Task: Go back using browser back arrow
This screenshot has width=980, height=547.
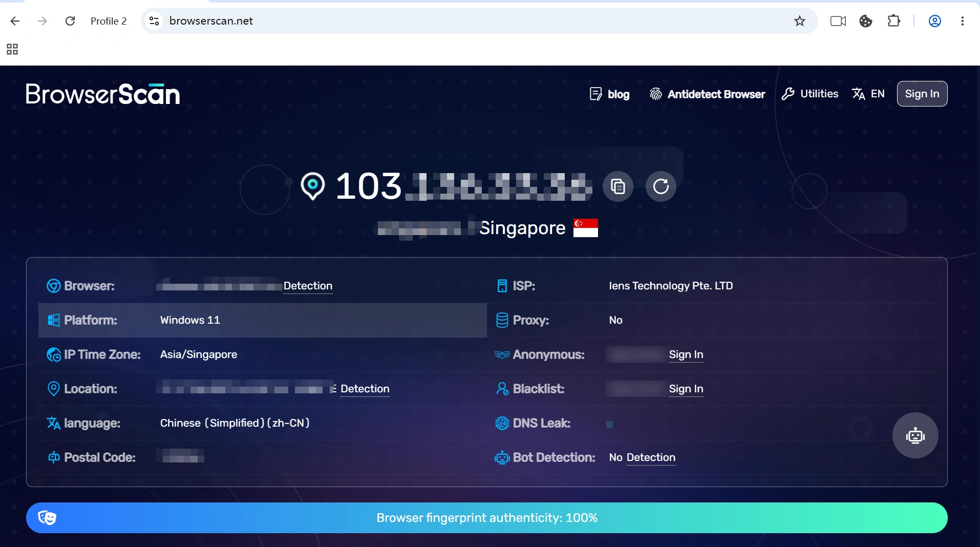Action: click(x=15, y=21)
